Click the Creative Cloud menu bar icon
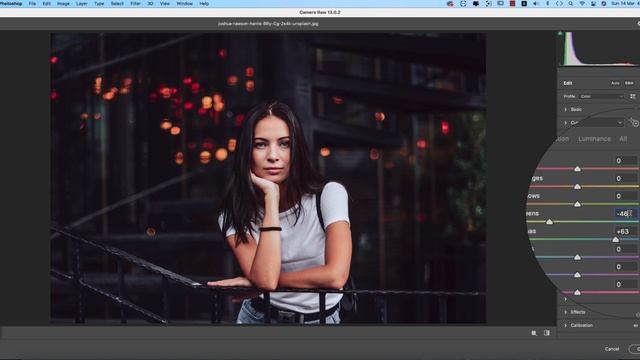The width and height of the screenshot is (640, 360). (x=450, y=4)
